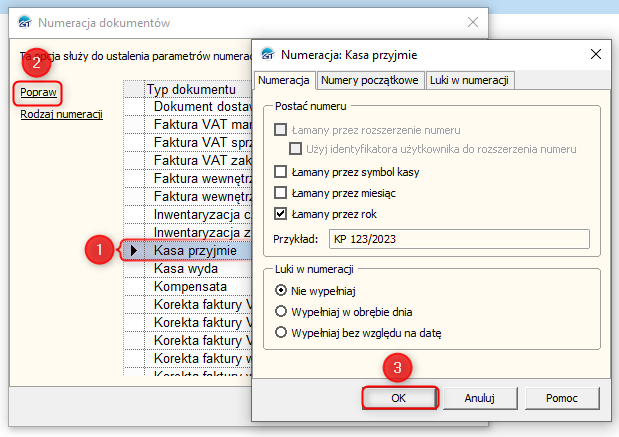619x437 pixels.
Task: Select Wypełniaj bez względu na datę
Action: tap(281, 332)
